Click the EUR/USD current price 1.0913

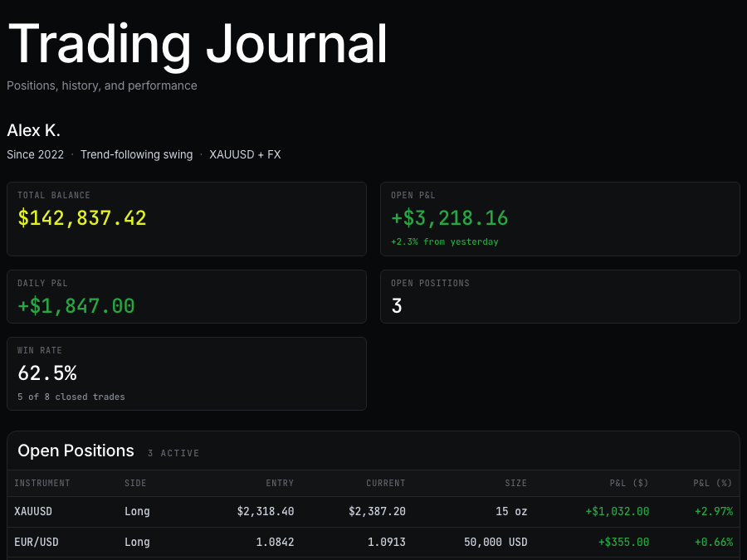click(x=386, y=543)
